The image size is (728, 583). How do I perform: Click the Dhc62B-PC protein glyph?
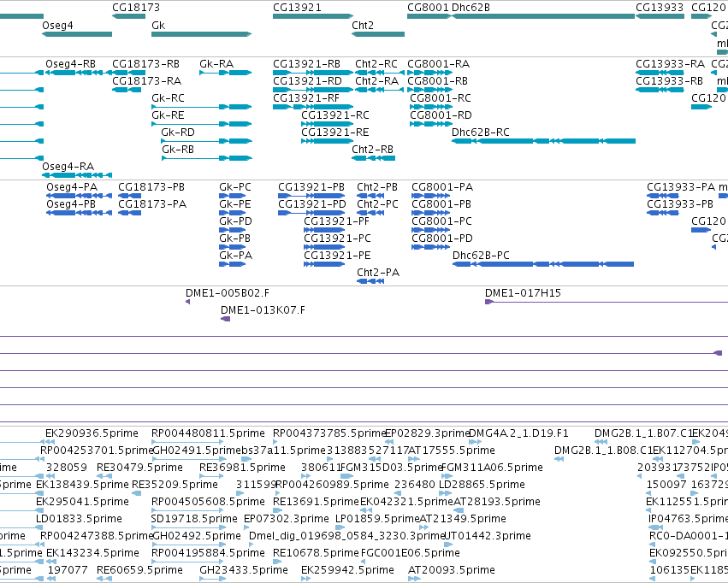[543, 264]
